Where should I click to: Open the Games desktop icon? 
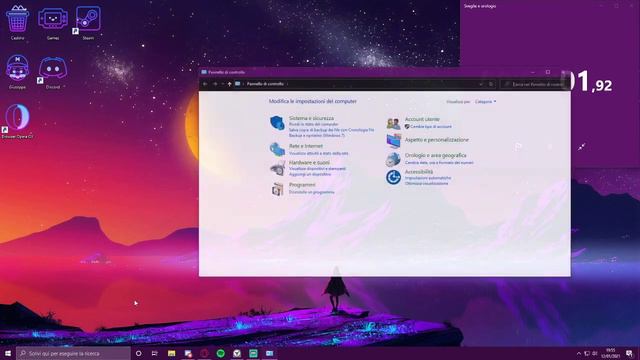click(x=53, y=22)
